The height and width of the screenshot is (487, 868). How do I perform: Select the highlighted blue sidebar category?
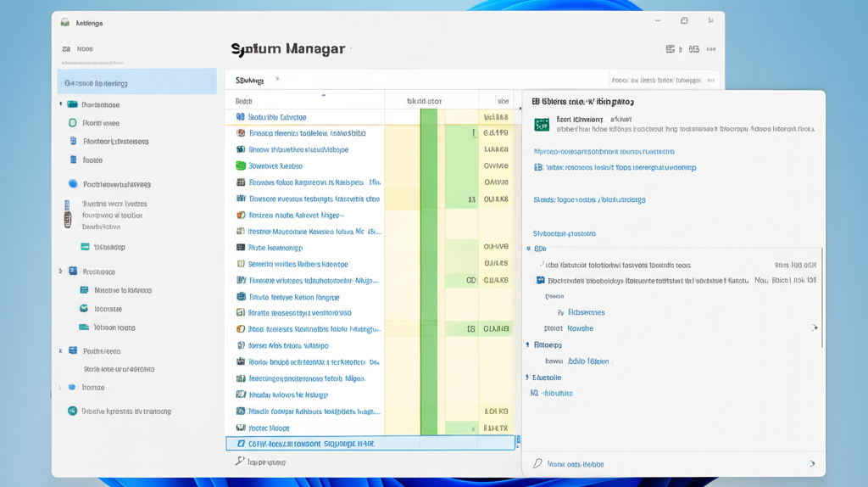pos(136,83)
